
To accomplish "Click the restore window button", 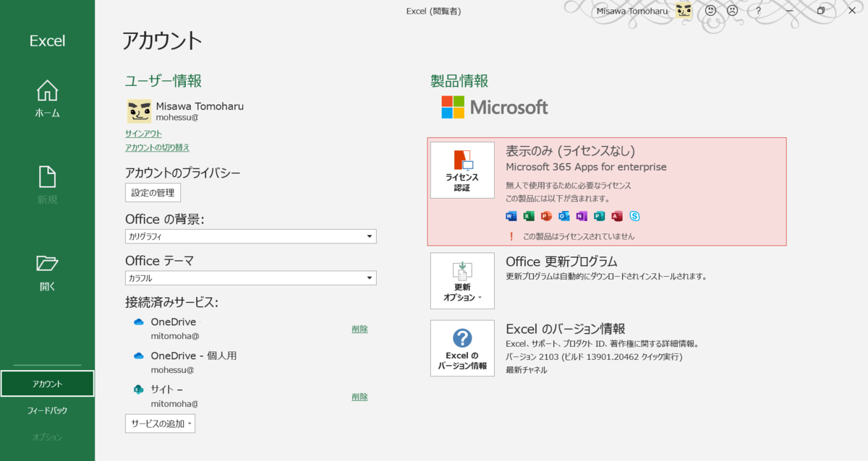I will pos(821,11).
